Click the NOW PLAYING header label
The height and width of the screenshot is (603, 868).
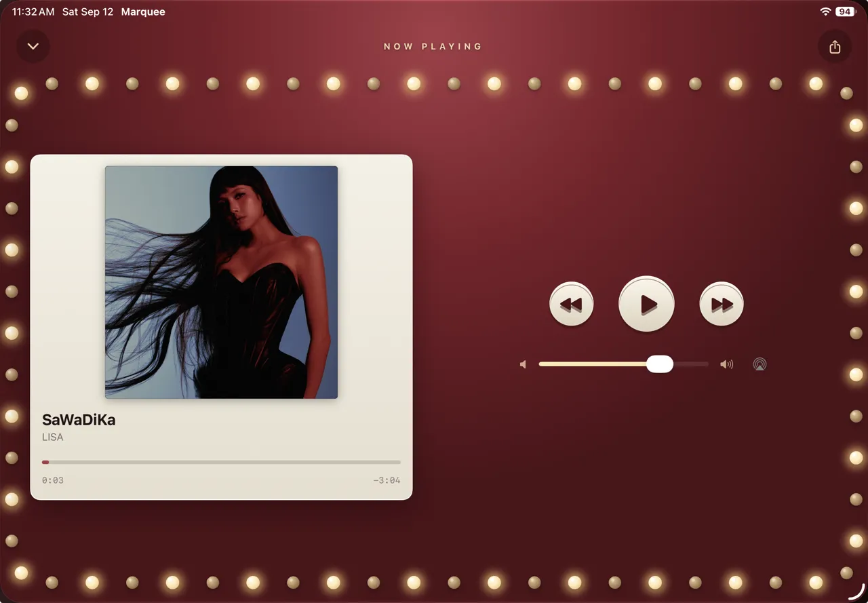[x=433, y=47]
